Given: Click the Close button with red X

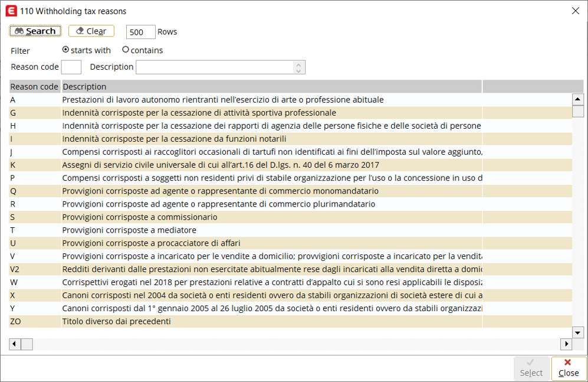Looking at the screenshot, I should [x=569, y=368].
